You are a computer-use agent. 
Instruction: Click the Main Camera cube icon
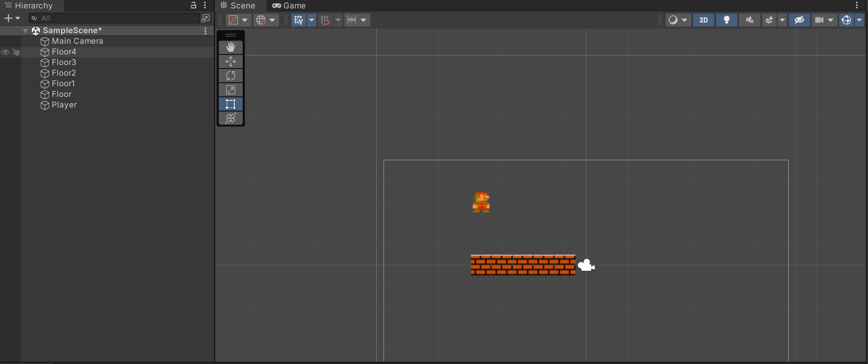click(45, 41)
